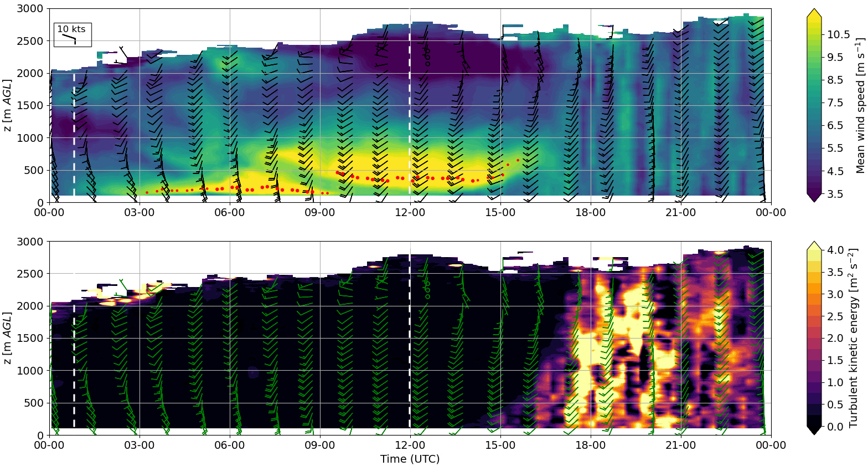Click the '3.5' tick on the wind speed colorbar
The width and height of the screenshot is (868, 466).
[835, 194]
